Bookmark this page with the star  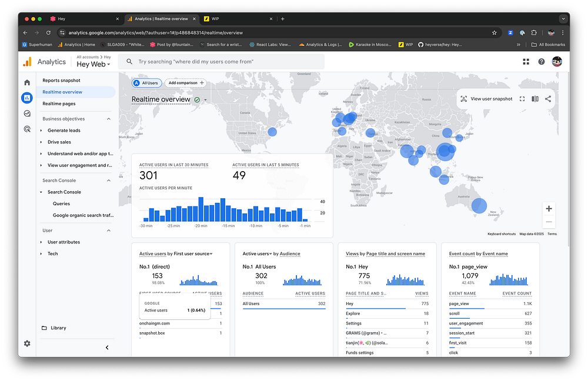tap(495, 32)
